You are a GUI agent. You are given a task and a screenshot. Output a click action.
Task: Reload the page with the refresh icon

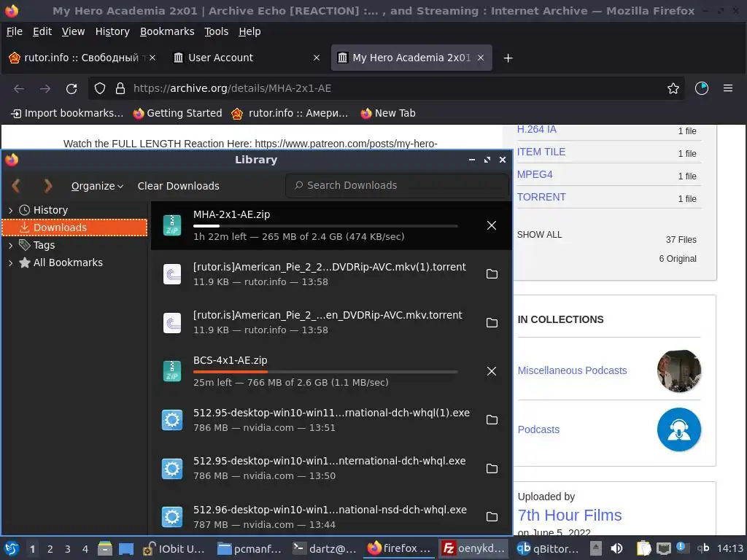pos(71,88)
